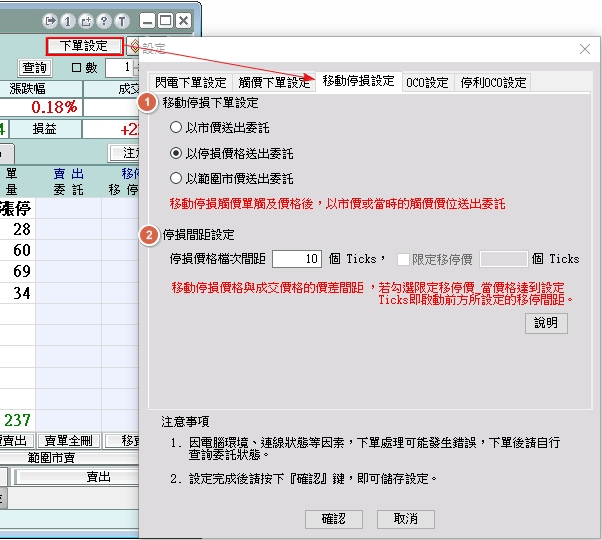Click the 確認 button to save settings
Screen dimensions: 602x540
[333, 519]
